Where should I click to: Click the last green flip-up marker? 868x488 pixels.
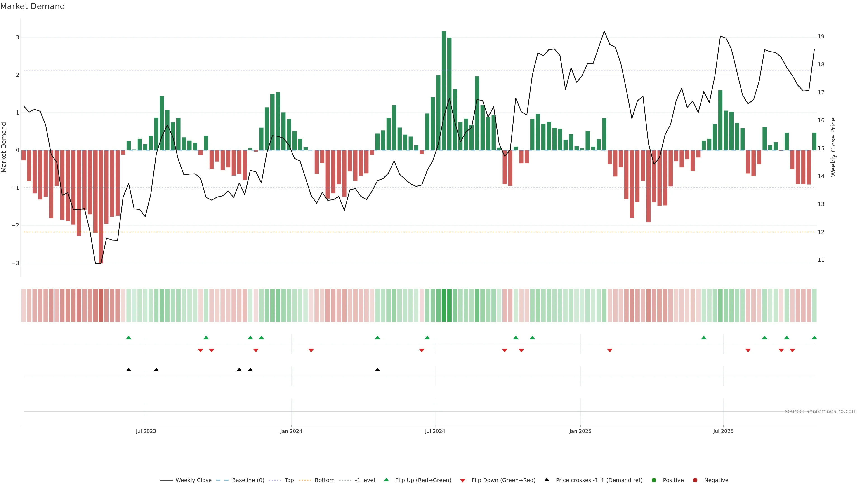[814, 338]
